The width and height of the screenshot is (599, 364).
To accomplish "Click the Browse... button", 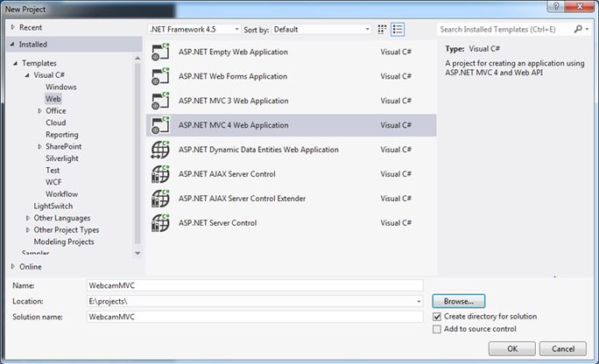I will [459, 301].
